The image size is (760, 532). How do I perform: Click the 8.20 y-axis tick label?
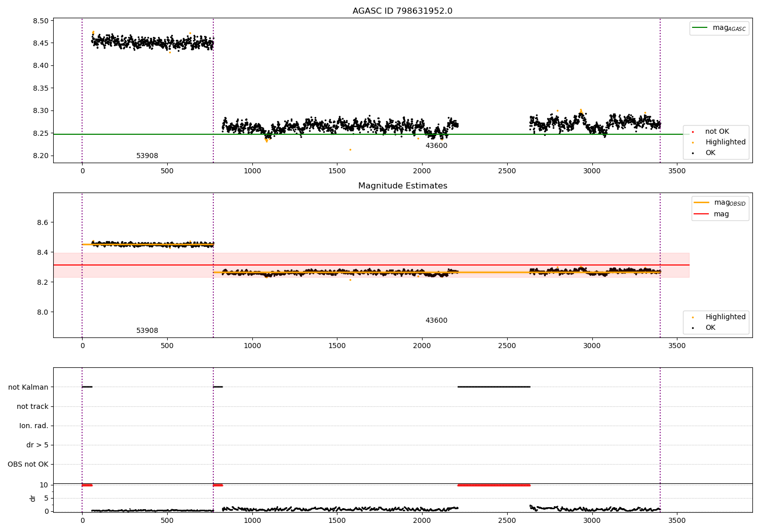click(41, 156)
